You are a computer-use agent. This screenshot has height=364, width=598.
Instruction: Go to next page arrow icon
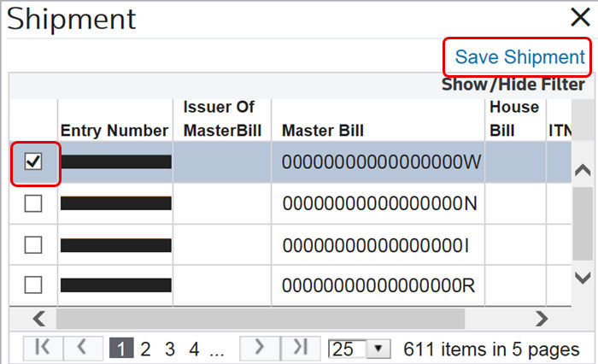coord(260,347)
